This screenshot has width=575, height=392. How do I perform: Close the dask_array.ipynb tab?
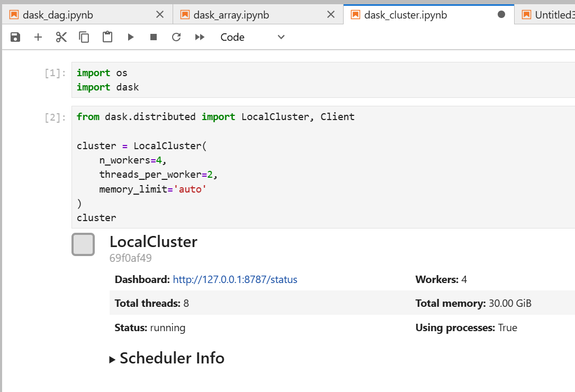[331, 14]
